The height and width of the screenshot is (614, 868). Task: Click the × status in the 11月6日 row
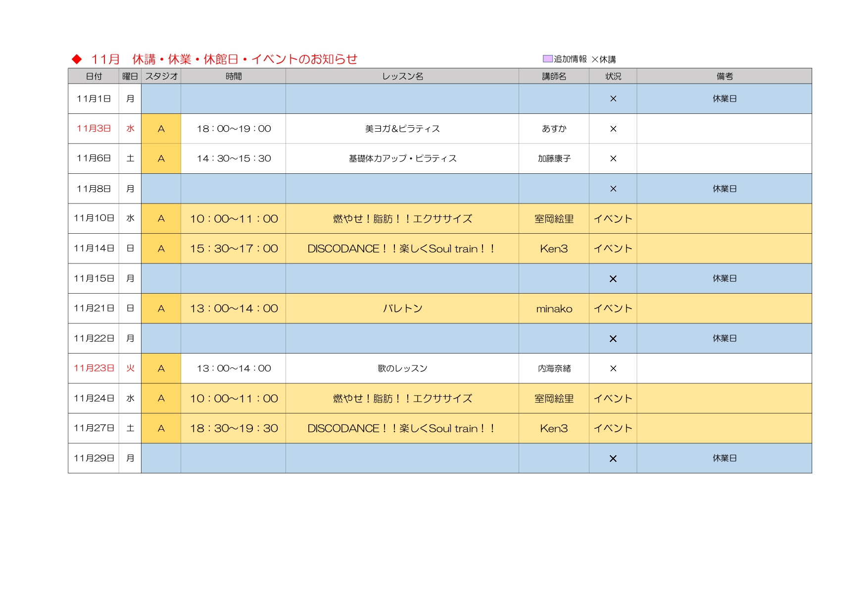click(x=613, y=158)
